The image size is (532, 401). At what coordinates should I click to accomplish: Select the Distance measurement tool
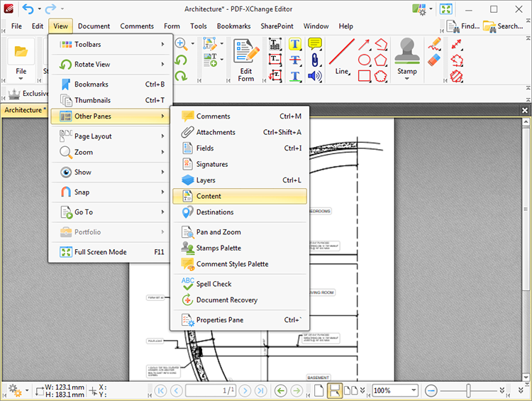click(x=457, y=44)
